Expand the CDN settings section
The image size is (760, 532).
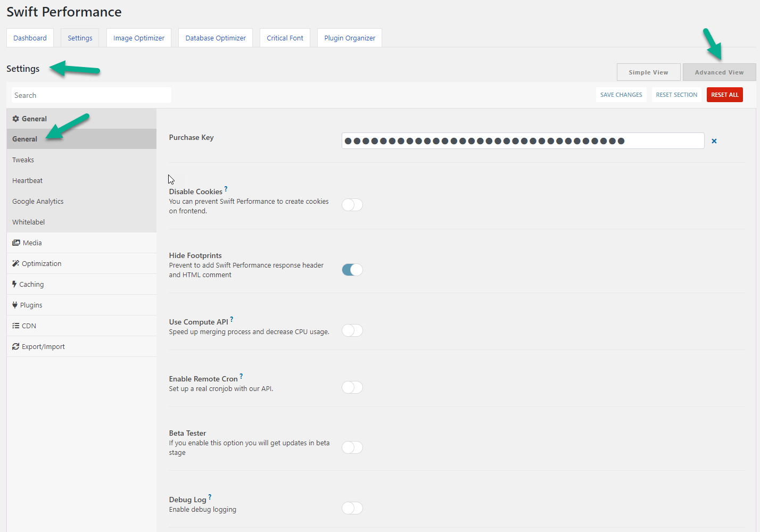tap(81, 326)
